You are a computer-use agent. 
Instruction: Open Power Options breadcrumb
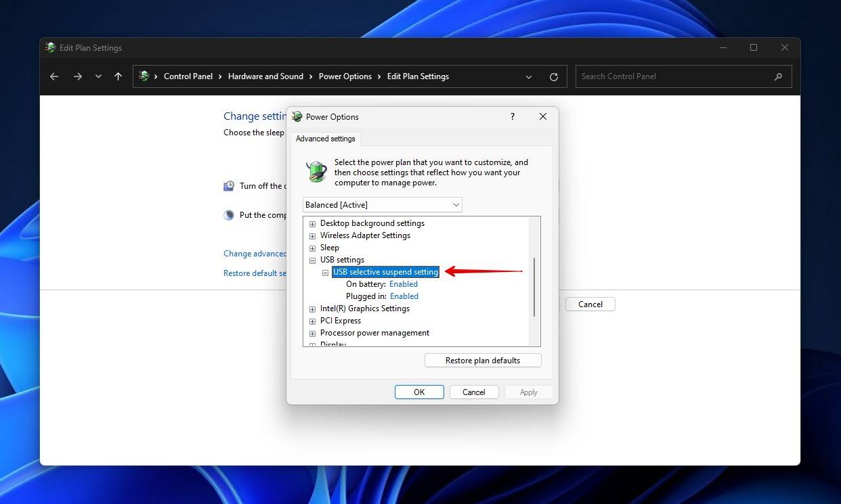pyautogui.click(x=345, y=76)
